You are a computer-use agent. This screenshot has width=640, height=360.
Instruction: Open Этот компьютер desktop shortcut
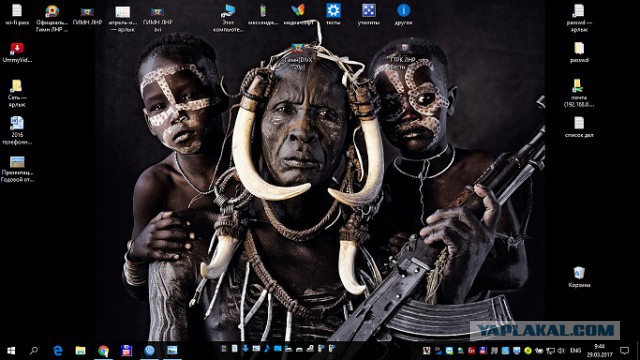[228, 18]
